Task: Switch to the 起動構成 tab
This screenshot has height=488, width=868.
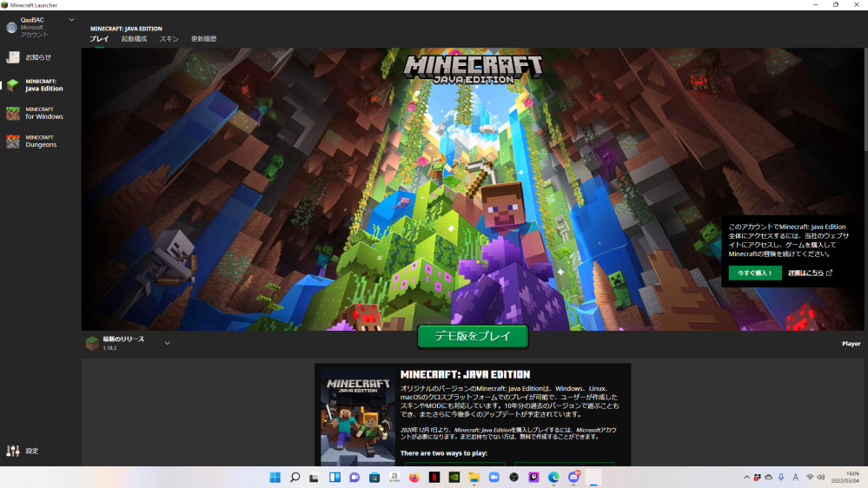Action: pyautogui.click(x=134, y=39)
